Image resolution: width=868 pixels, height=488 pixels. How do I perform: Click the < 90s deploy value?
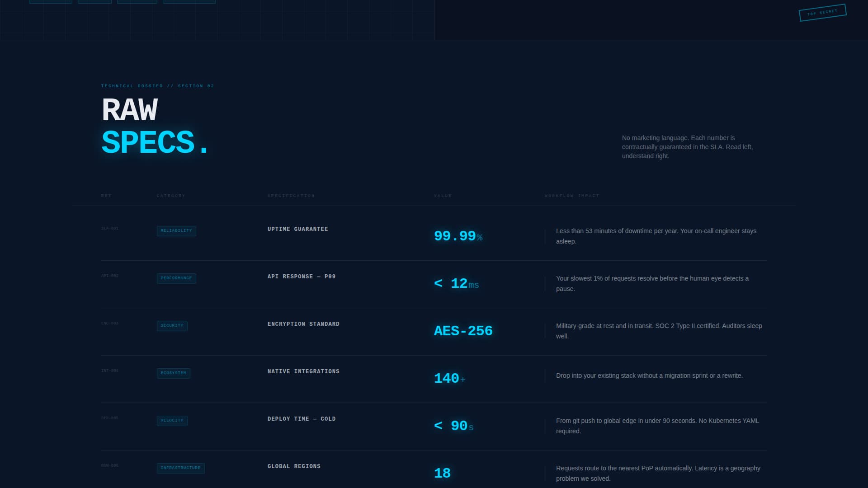(454, 426)
